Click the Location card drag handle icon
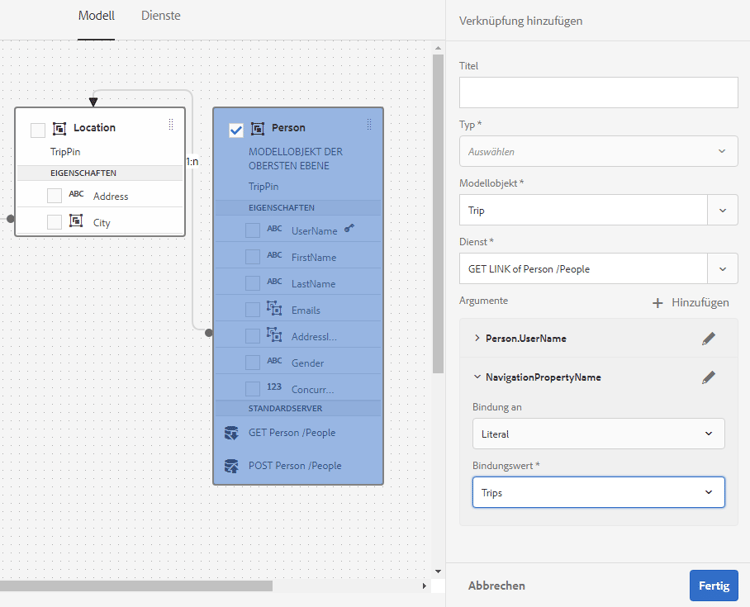The image size is (750, 607). click(x=171, y=125)
